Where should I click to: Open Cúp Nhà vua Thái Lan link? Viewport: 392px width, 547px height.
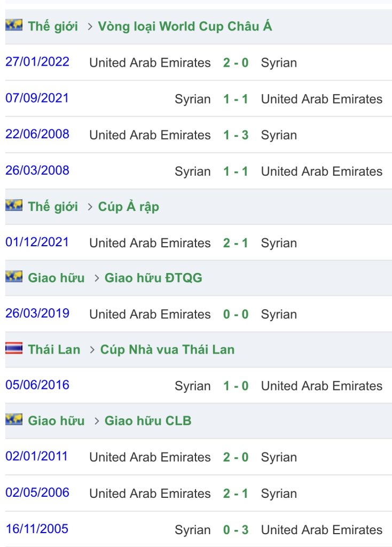(167, 350)
